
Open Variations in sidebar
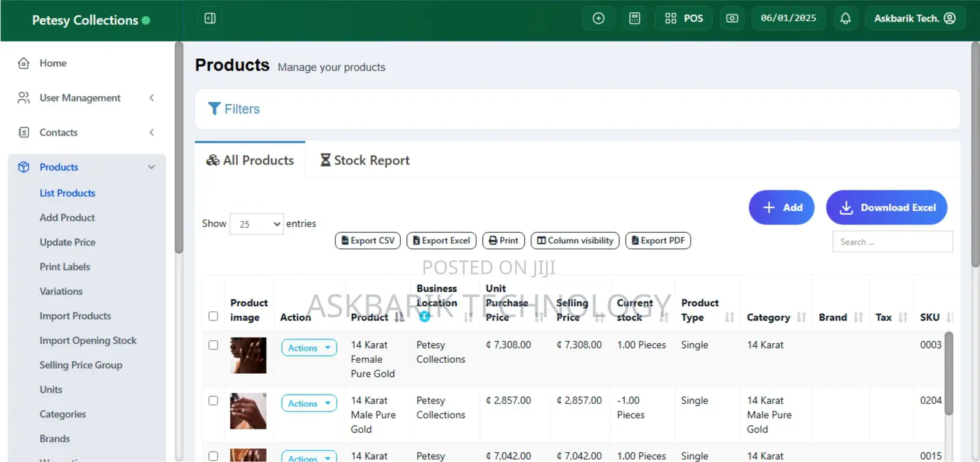tap(61, 291)
